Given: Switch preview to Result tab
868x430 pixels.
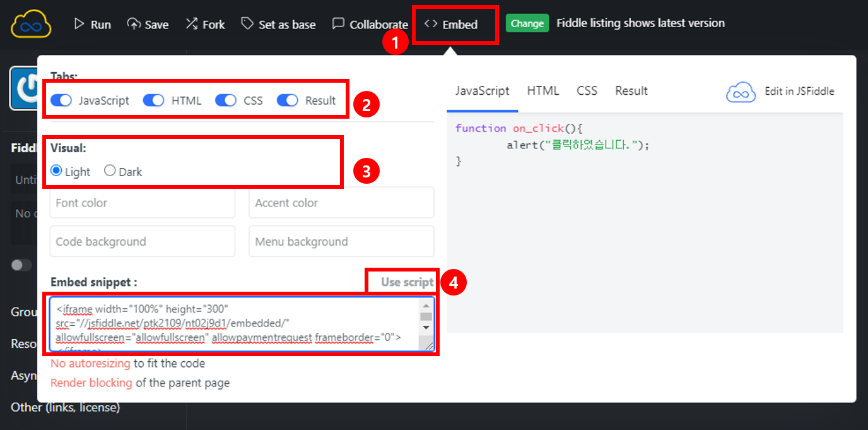Looking at the screenshot, I should pos(631,91).
